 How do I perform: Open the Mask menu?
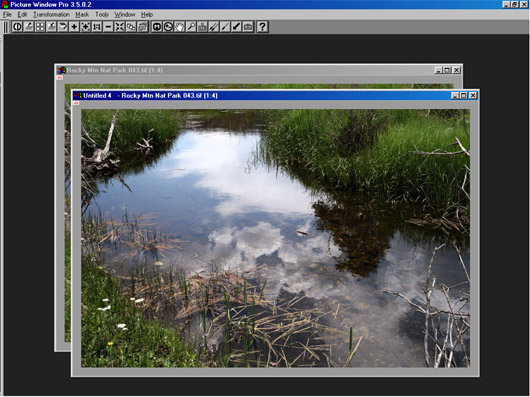(82, 15)
